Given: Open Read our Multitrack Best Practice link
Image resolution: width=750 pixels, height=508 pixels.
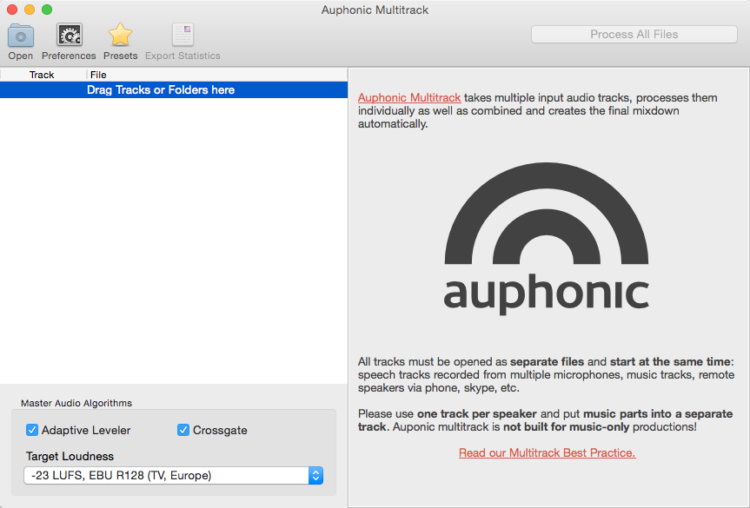Looking at the screenshot, I should tap(547, 453).
